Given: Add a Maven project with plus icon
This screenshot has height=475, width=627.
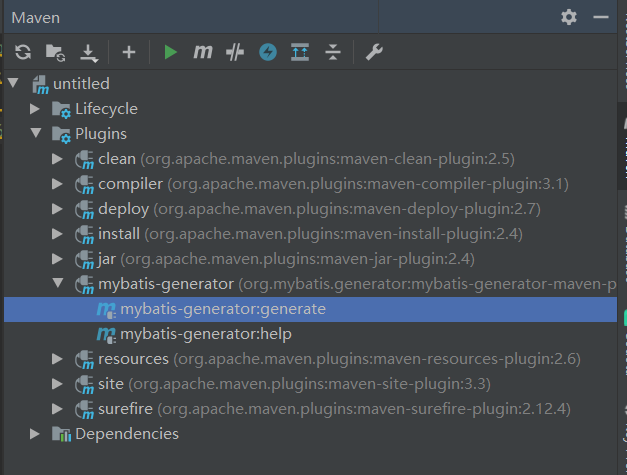Looking at the screenshot, I should [129, 52].
